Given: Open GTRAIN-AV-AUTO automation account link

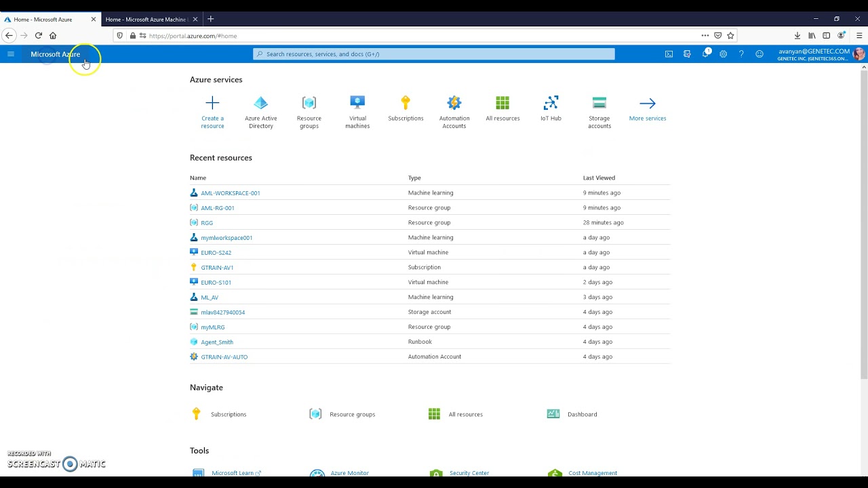Looking at the screenshot, I should tap(224, 357).
